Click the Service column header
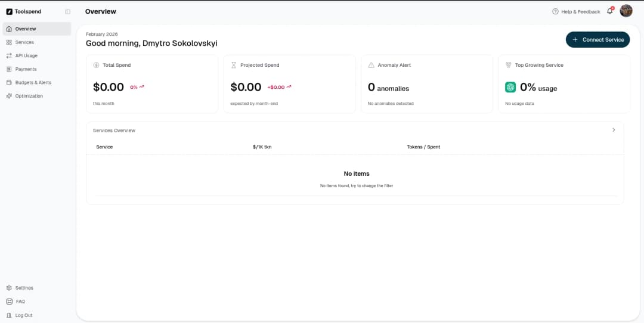 pyautogui.click(x=104, y=147)
